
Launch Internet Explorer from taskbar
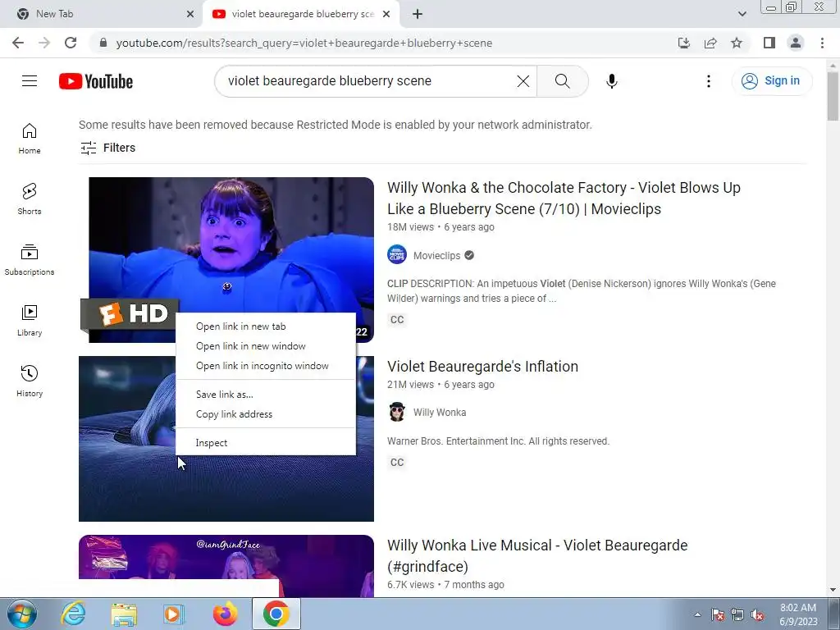pos(72,614)
